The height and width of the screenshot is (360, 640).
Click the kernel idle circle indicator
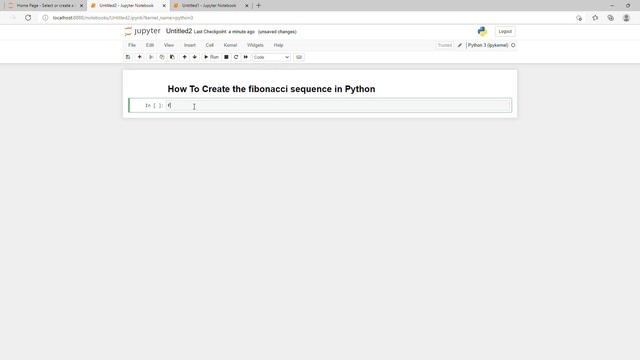point(513,45)
